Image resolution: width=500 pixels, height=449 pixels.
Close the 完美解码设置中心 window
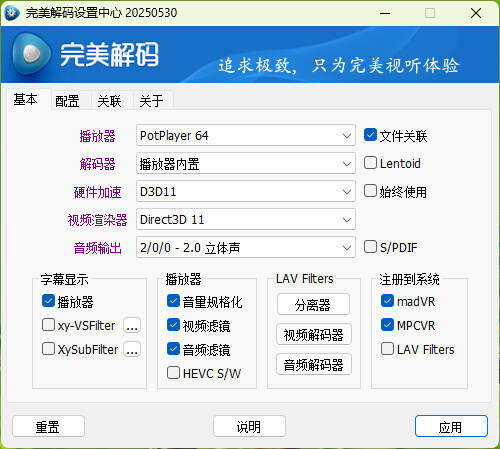tap(476, 13)
